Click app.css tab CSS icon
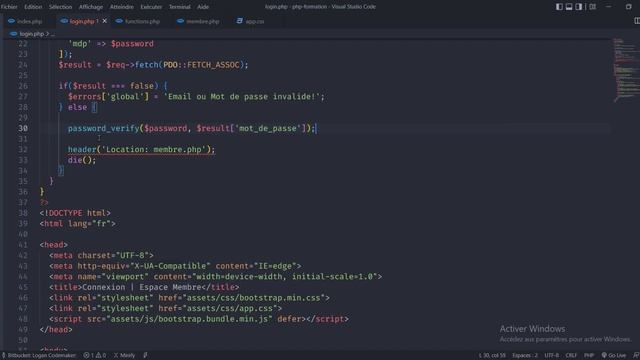Image resolution: width=640 pixels, height=360 pixels. tap(240, 21)
